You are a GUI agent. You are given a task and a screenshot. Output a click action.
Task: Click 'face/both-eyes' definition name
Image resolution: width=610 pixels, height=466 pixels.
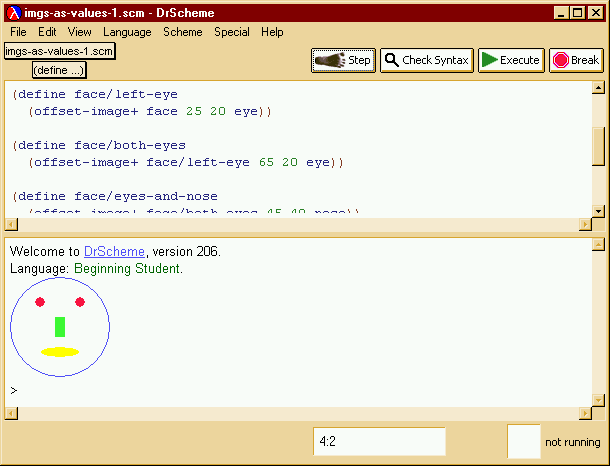pos(130,145)
